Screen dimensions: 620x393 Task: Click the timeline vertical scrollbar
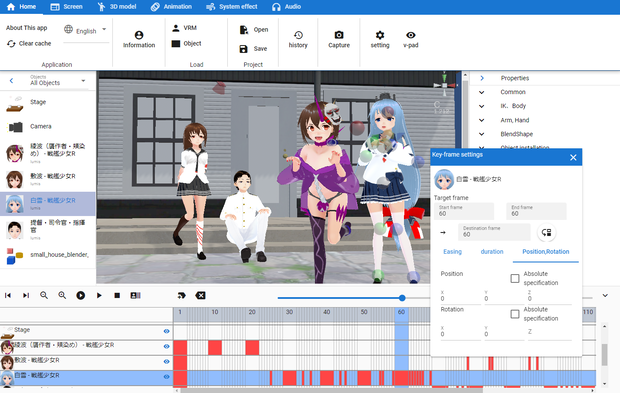click(x=604, y=355)
